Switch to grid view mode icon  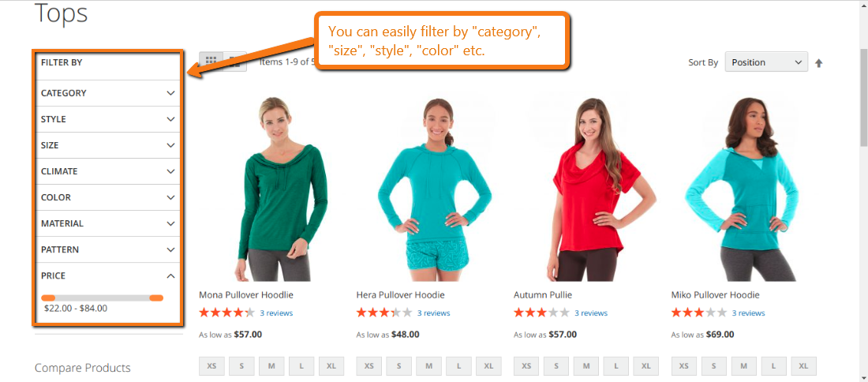211,62
